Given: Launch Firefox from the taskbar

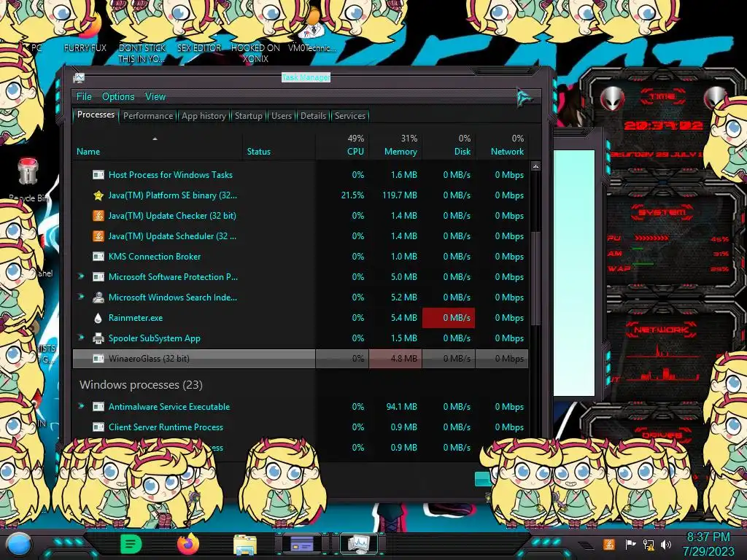Looking at the screenshot, I should coord(188,544).
